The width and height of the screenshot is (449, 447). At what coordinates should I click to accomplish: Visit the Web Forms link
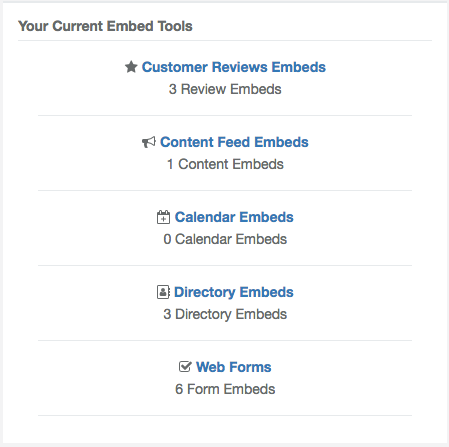coord(233,367)
